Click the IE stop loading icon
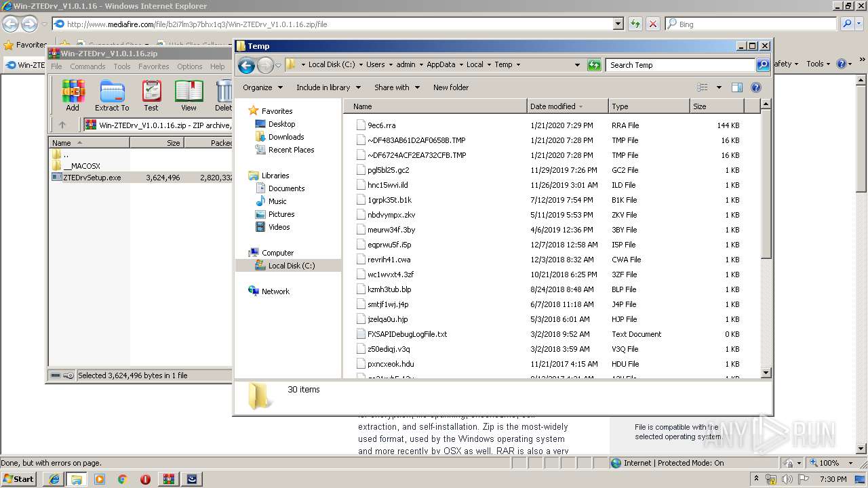Viewport: 868px width, 488px height. point(653,24)
